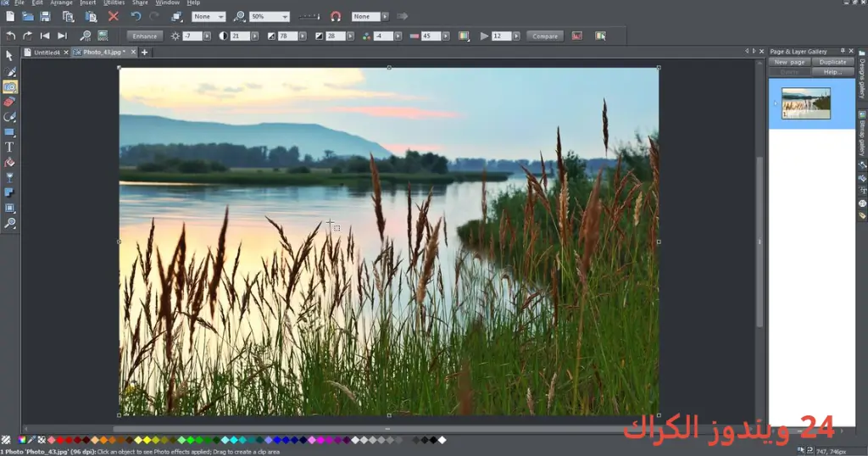Rotate photo counter-clockwise icon
This screenshot has height=456, width=868.
(x=10, y=36)
